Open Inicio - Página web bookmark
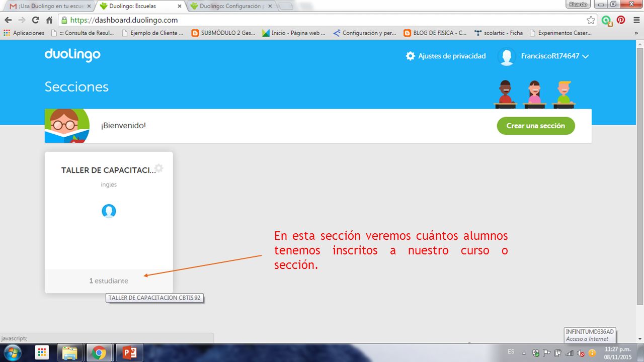Image resolution: width=644 pixels, height=362 pixels. (x=293, y=33)
